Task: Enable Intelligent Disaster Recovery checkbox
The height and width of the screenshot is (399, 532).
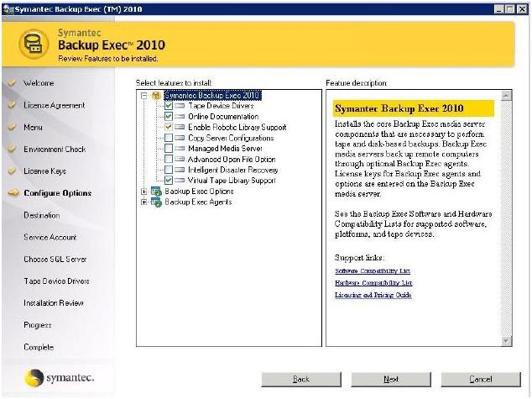Action: coord(169,170)
